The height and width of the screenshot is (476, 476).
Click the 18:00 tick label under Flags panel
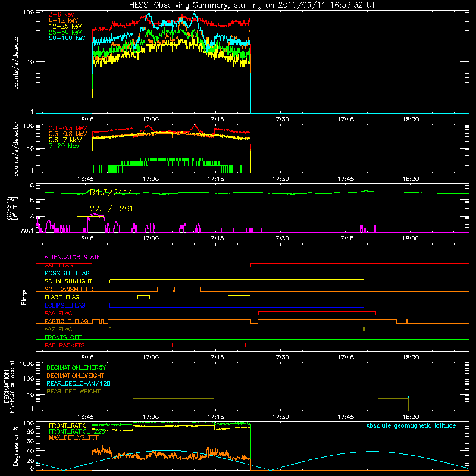pos(411,358)
